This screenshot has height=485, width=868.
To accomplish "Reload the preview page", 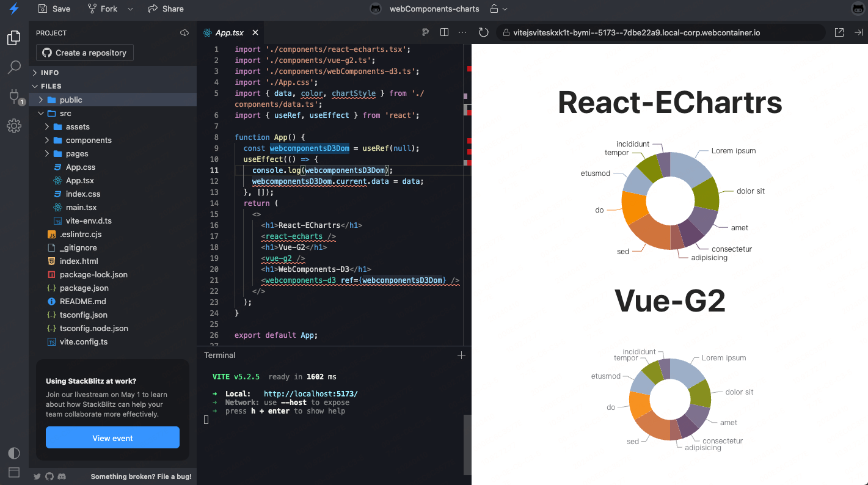I will (484, 32).
